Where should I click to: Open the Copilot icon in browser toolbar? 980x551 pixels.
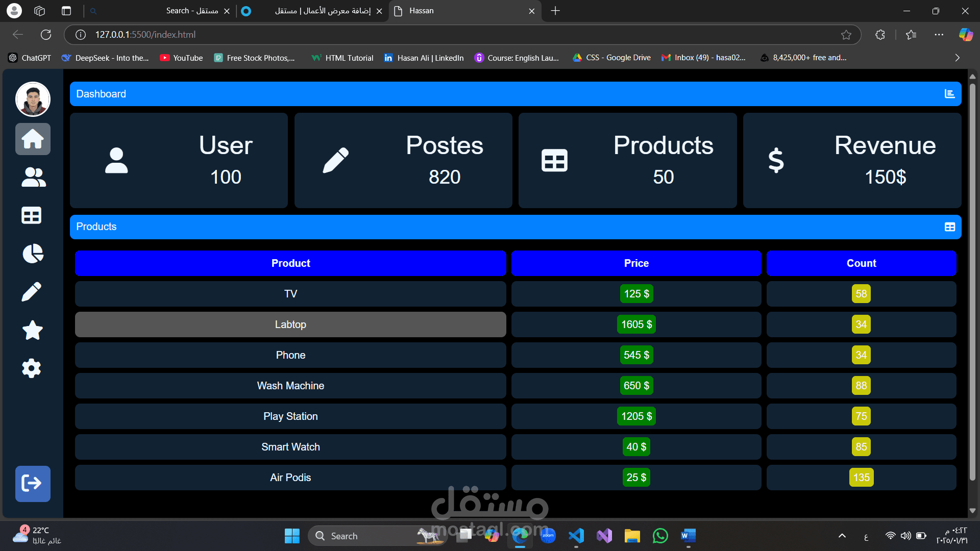(x=966, y=35)
